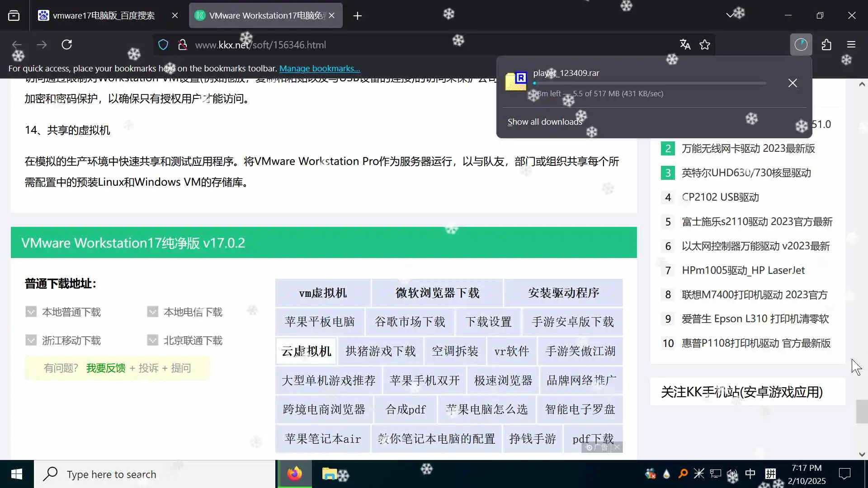Click the Firefox reload page icon
The width and height of the screenshot is (868, 488).
[67, 45]
